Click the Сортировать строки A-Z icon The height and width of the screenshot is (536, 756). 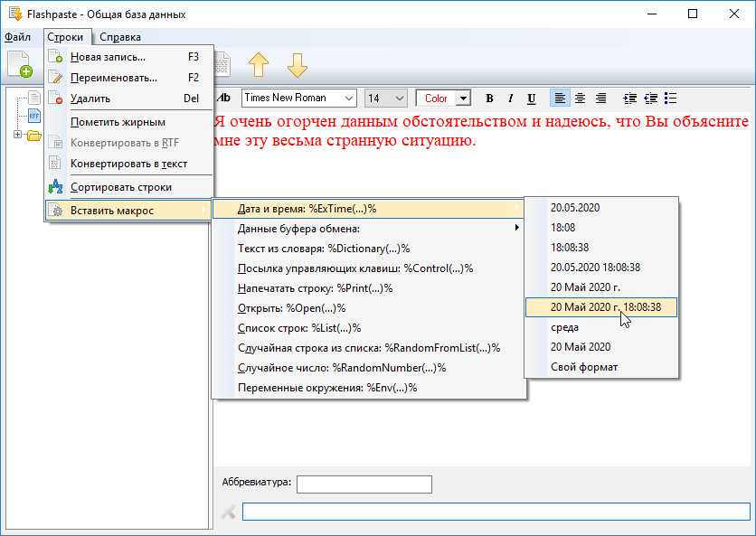(56, 187)
